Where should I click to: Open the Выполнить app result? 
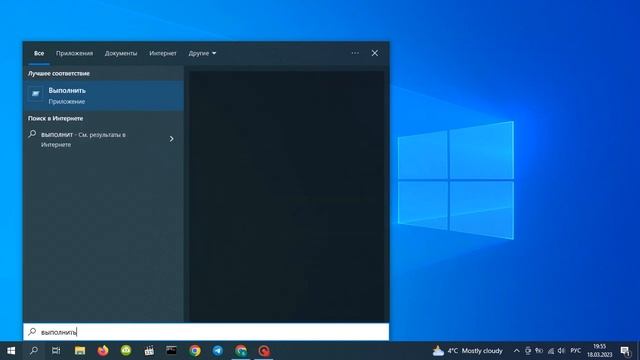tap(104, 96)
